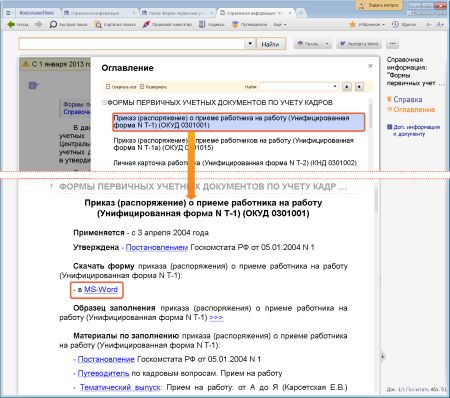
Task: Click into the document search field
Action: (x=132, y=44)
